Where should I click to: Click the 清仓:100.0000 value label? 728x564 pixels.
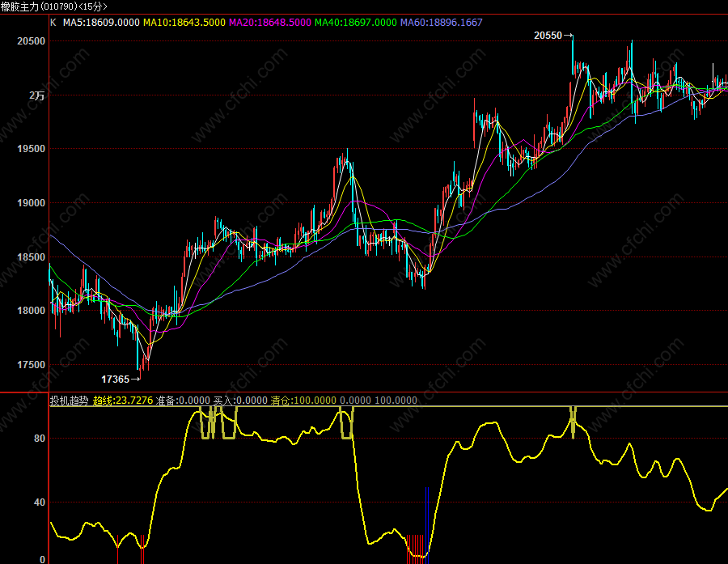tap(303, 401)
